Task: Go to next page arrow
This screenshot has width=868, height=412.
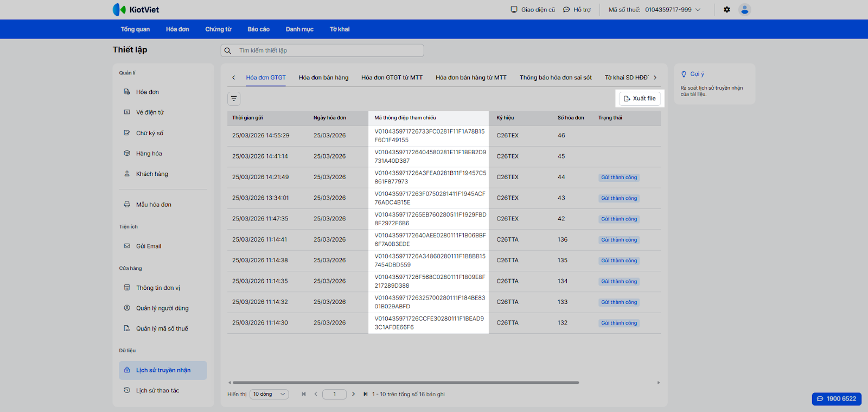Action: [354, 394]
